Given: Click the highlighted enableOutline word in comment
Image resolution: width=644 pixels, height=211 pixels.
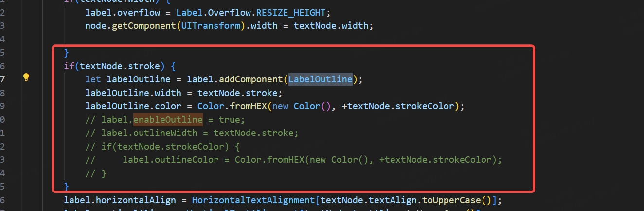Looking at the screenshot, I should pos(168,119).
